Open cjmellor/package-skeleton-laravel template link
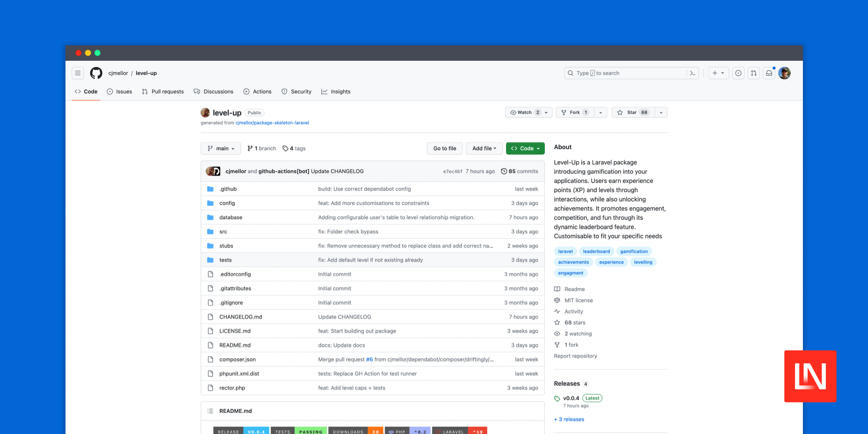868x434 pixels. (272, 123)
